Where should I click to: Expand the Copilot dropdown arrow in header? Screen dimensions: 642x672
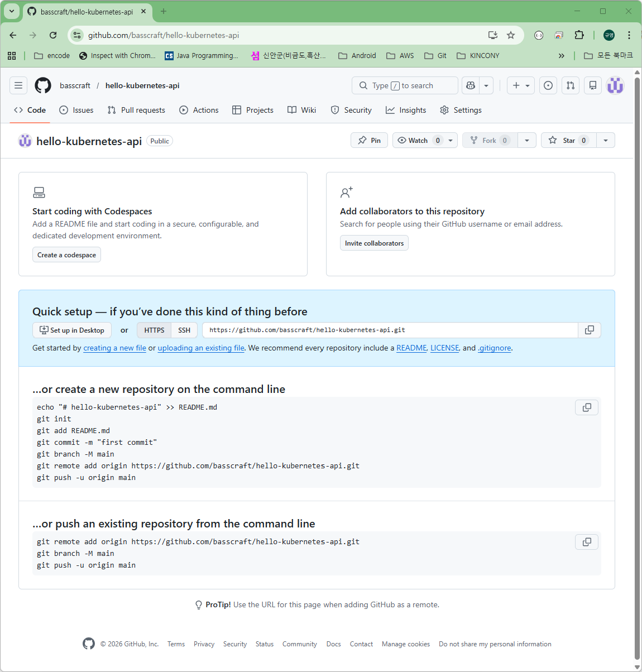486,85
